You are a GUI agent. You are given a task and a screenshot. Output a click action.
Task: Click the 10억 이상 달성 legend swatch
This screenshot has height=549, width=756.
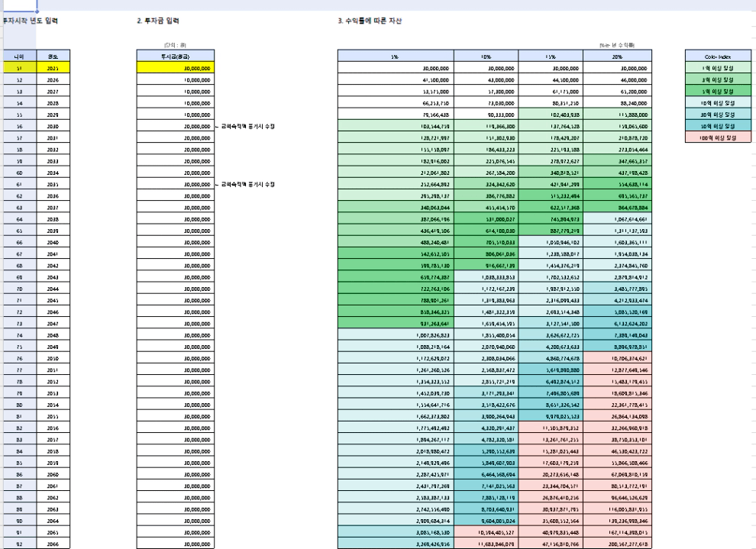point(719,101)
